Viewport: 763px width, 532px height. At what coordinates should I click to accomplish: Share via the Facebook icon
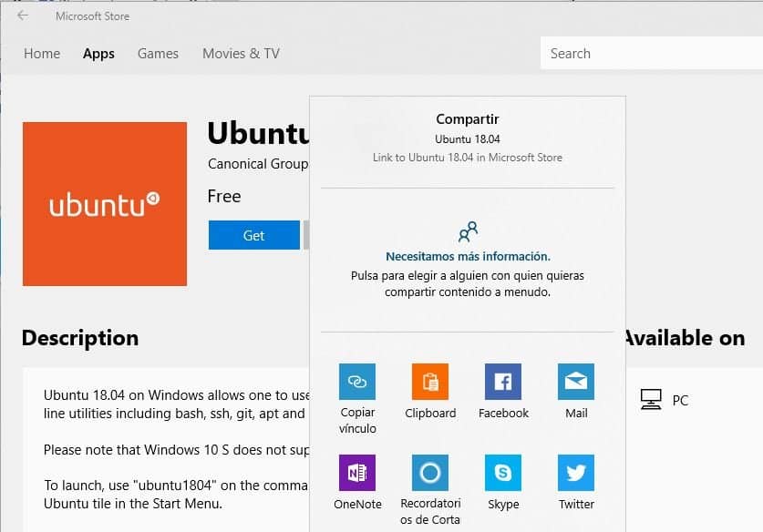point(503,382)
